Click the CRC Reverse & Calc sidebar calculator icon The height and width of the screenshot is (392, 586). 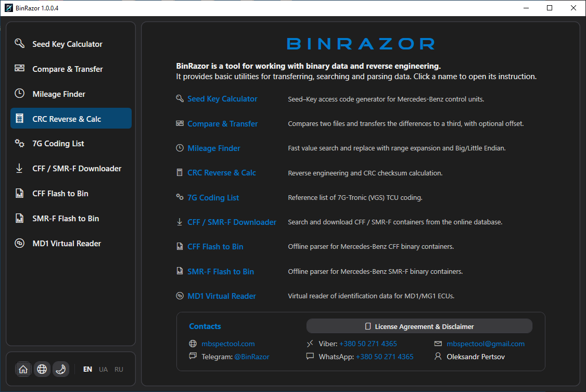tap(19, 119)
